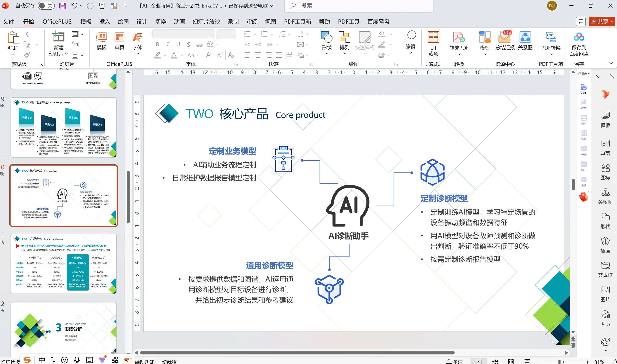The image size is (617, 364).
Task: Open the 设计 ribbon tab
Action: click(142, 22)
